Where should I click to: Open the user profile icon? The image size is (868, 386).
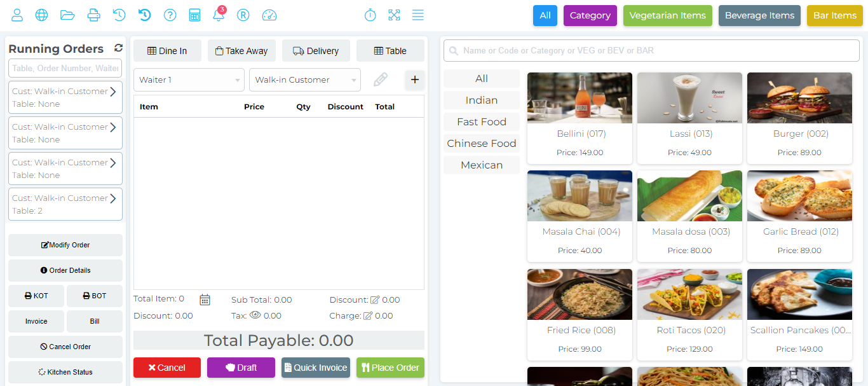(17, 15)
